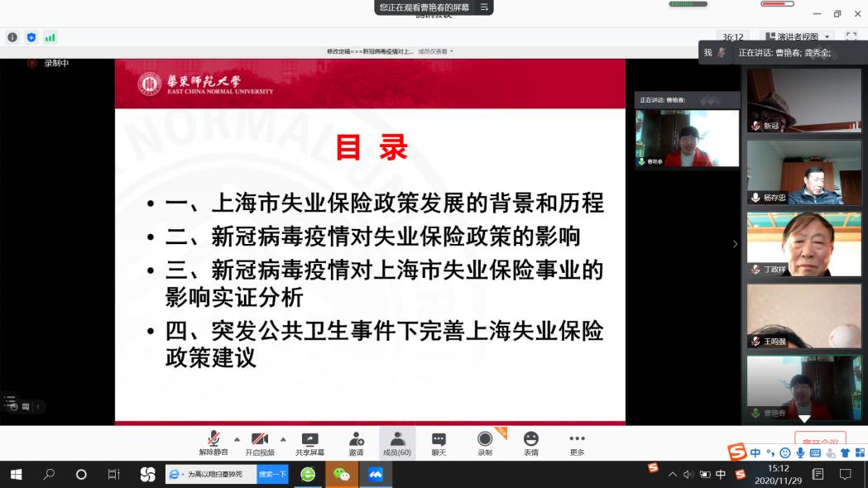This screenshot has height=488, width=868.
Task: Click the Leave Meeting (离开会议) button
Action: click(x=819, y=441)
